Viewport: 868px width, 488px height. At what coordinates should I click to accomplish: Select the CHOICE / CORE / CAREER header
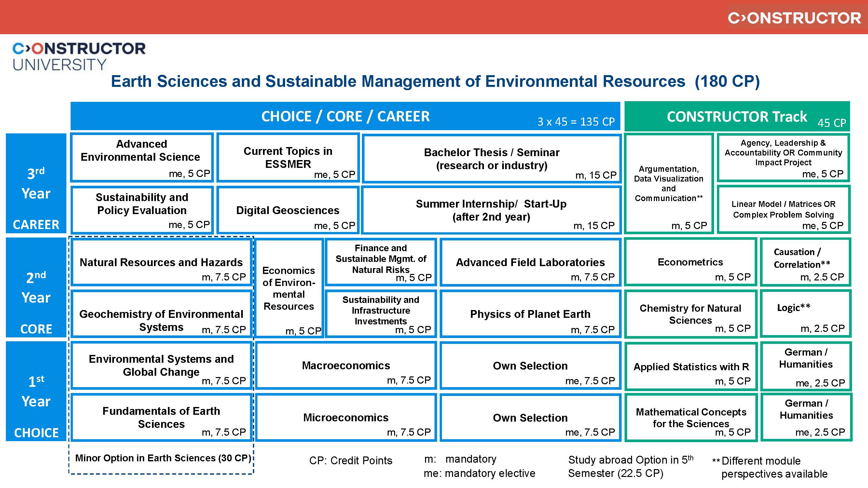coord(345,116)
